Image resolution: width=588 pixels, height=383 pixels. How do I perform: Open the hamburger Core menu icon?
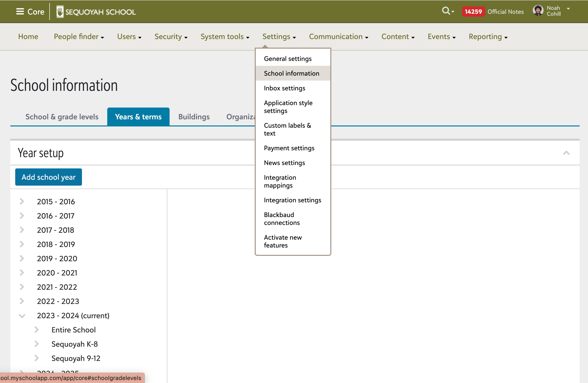20,12
